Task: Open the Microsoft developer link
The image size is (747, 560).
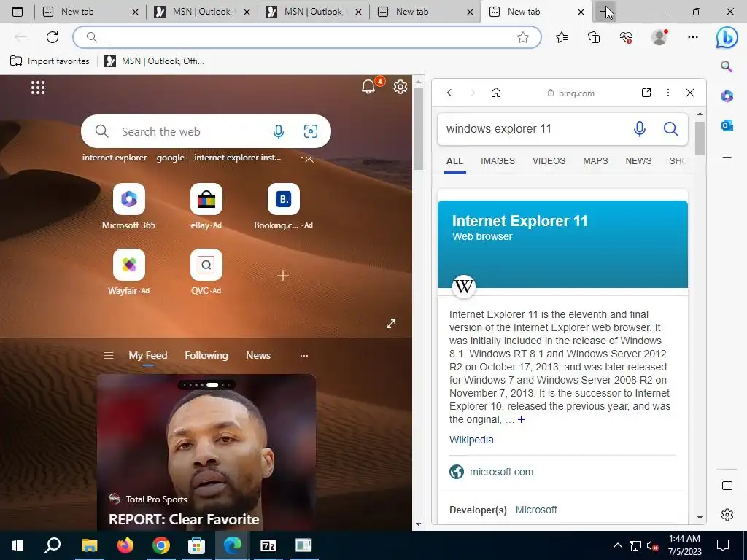Action: click(536, 510)
